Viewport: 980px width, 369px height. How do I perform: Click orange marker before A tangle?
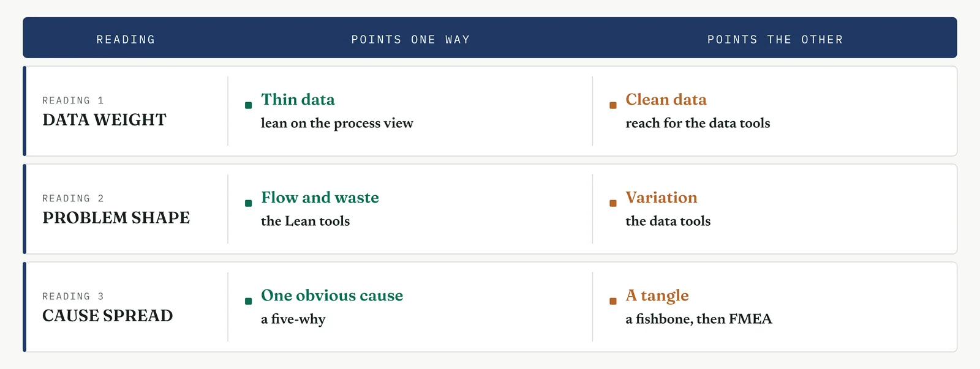tap(613, 301)
